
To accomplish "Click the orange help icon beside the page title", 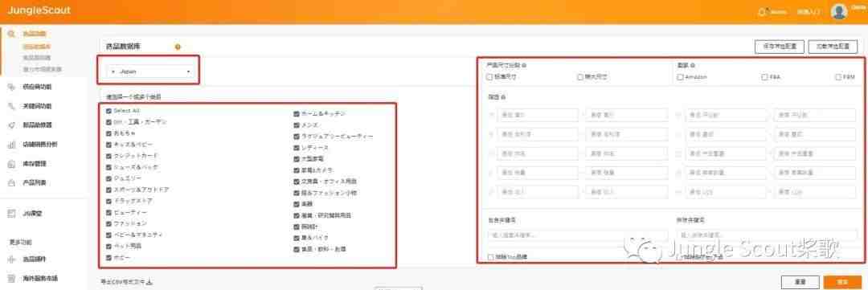I will click(178, 47).
